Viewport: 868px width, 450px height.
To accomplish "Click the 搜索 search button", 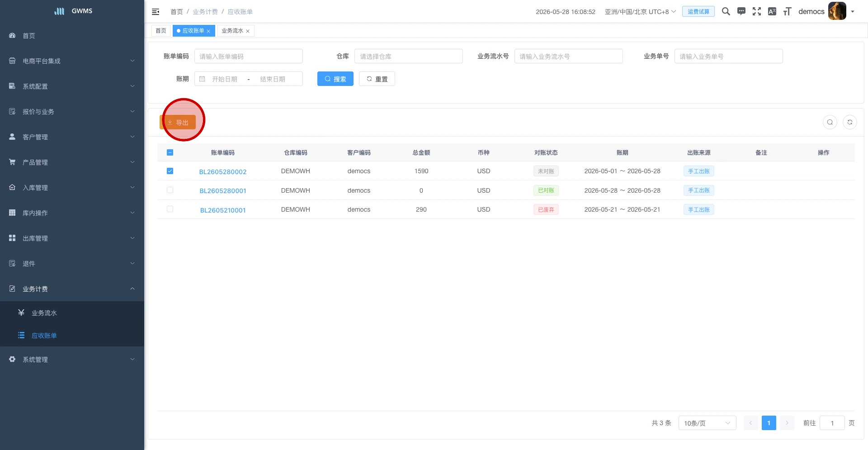I will (x=335, y=79).
